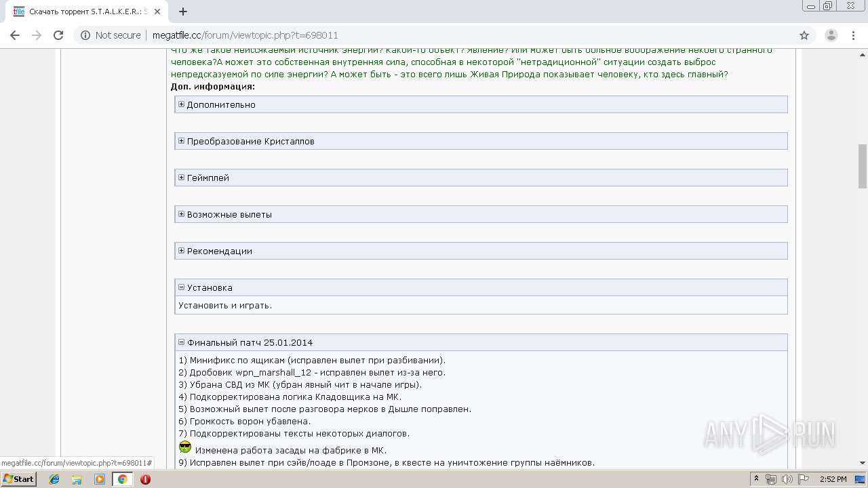Image resolution: width=868 pixels, height=488 pixels.
Task: Open Chrome menu with three dots
Action: (854, 35)
